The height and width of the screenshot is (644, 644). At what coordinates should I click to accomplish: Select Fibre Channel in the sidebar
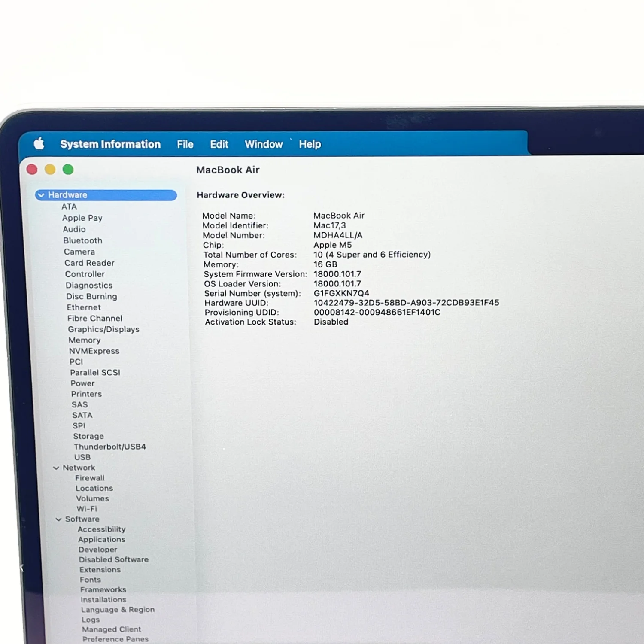(x=95, y=318)
